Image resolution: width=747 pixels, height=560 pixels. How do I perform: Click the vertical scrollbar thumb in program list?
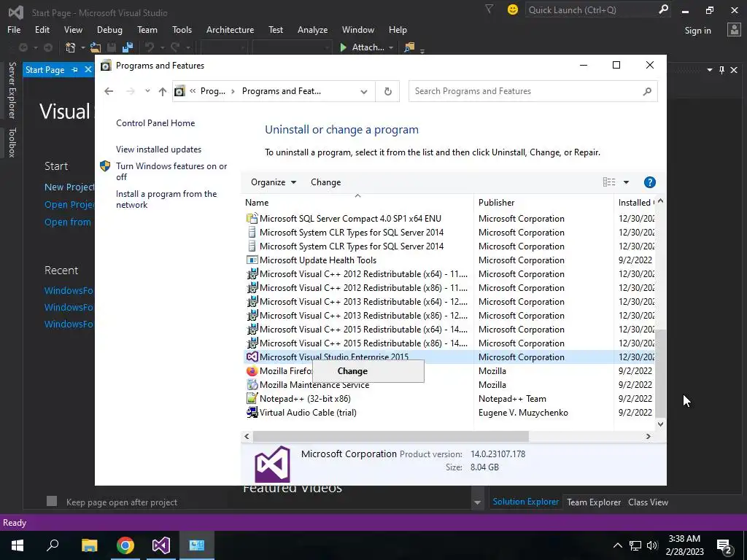point(660,373)
